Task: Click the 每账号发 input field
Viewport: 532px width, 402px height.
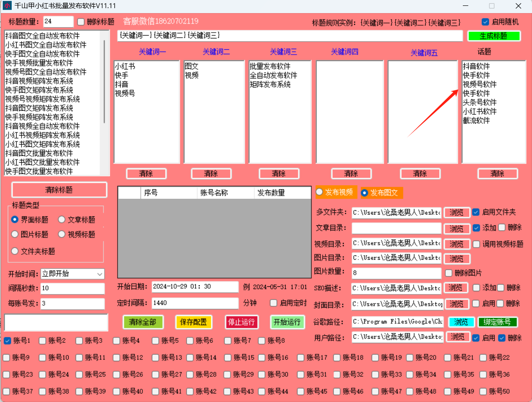Action: click(73, 304)
